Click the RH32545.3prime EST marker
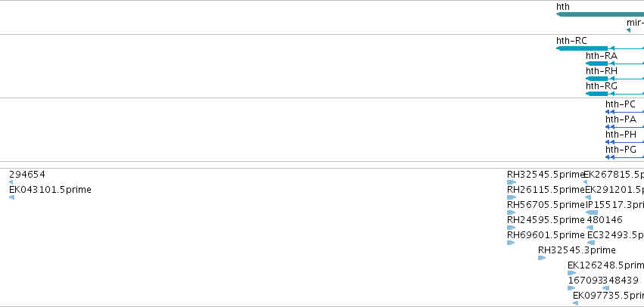The width and height of the screenshot is (644, 307). point(542,258)
